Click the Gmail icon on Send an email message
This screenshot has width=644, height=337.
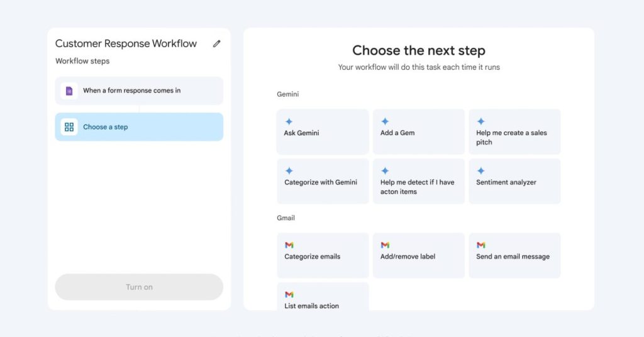[x=481, y=245]
